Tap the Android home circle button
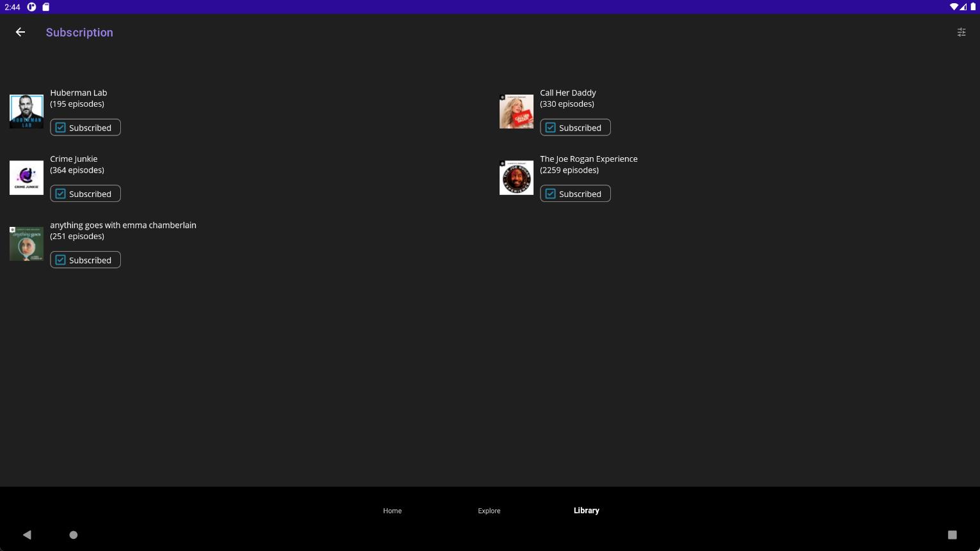Screen dimensions: 980x551 (74, 535)
